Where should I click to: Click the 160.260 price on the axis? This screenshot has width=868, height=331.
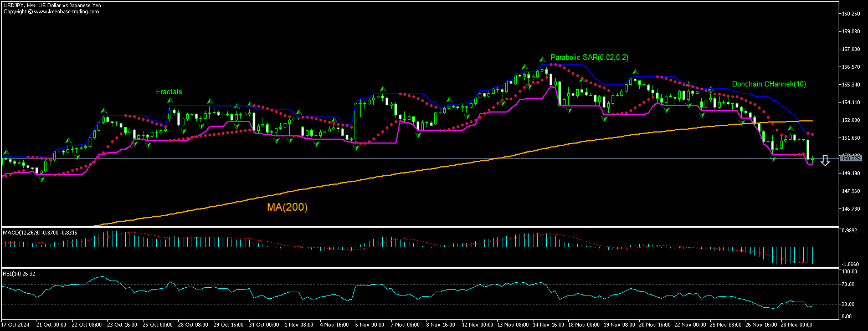(850, 13)
